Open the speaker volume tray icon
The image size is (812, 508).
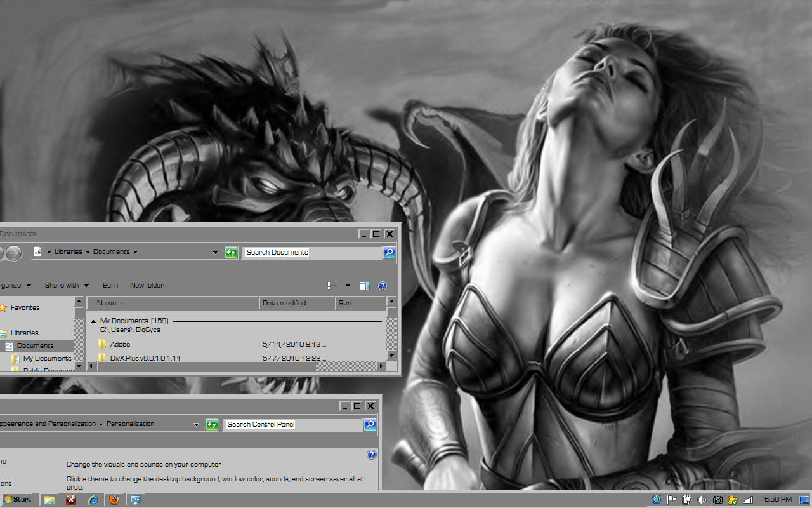tap(702, 500)
